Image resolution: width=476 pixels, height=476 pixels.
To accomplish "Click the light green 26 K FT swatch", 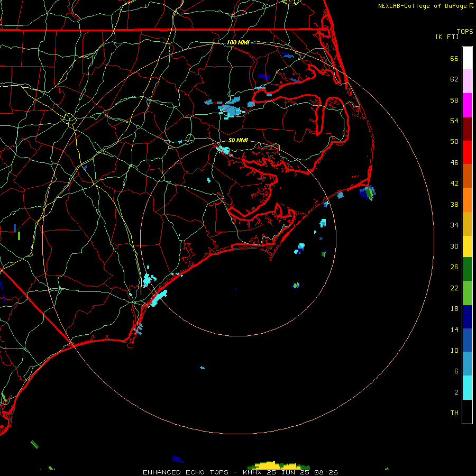I will tap(467, 293).
